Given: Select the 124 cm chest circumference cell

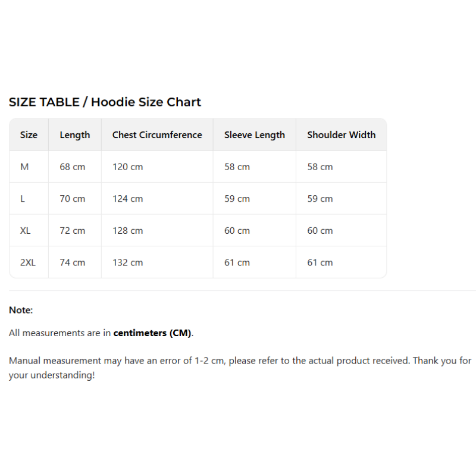Looking at the screenshot, I should click(x=128, y=199).
